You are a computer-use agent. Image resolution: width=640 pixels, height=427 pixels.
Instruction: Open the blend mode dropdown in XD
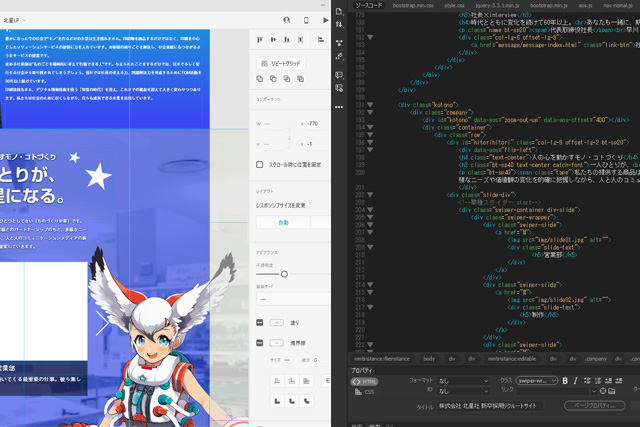pos(293,299)
